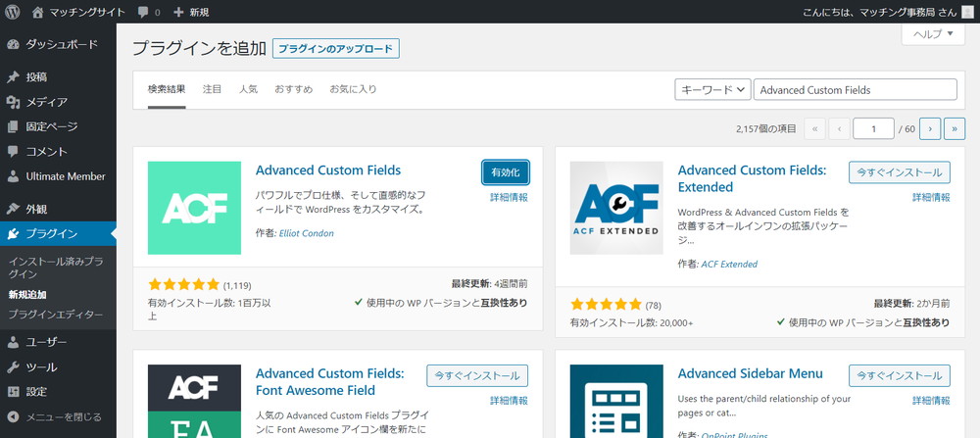This screenshot has width=980, height=438.
Task: Install Advanced Sidebar Menu now
Action: (900, 376)
